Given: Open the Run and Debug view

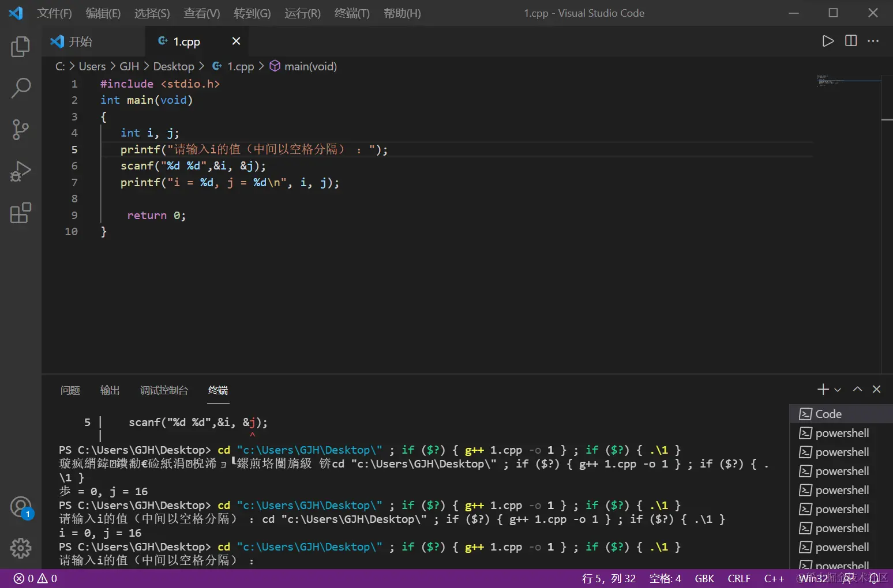Looking at the screenshot, I should point(21,171).
